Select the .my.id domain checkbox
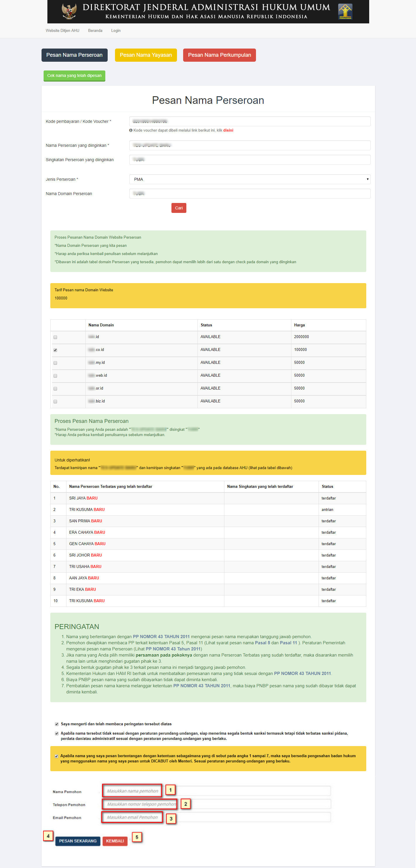Screen dimensions: 416x868 pos(55,363)
